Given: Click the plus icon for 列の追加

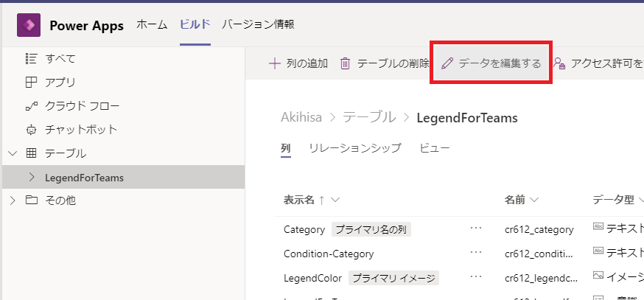Looking at the screenshot, I should (x=274, y=63).
